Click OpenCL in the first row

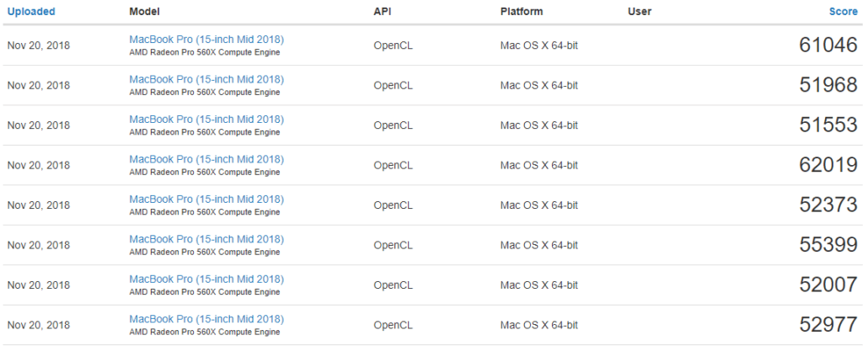pos(393,45)
